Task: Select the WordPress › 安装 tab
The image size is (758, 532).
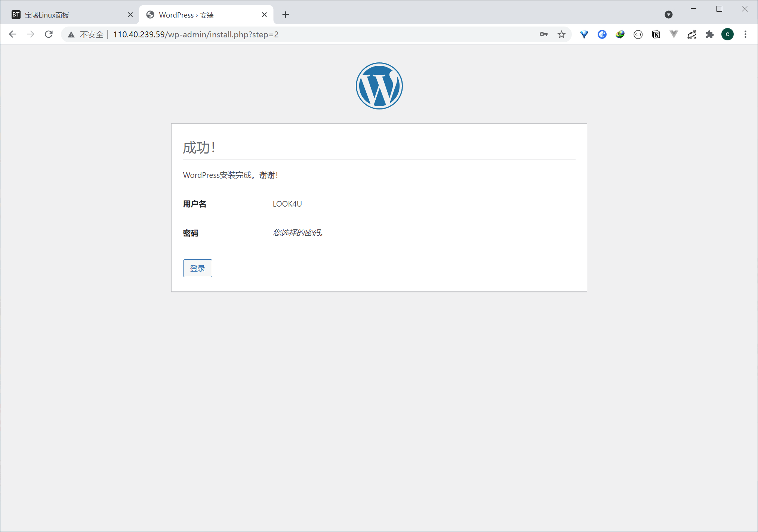Action: click(x=206, y=15)
